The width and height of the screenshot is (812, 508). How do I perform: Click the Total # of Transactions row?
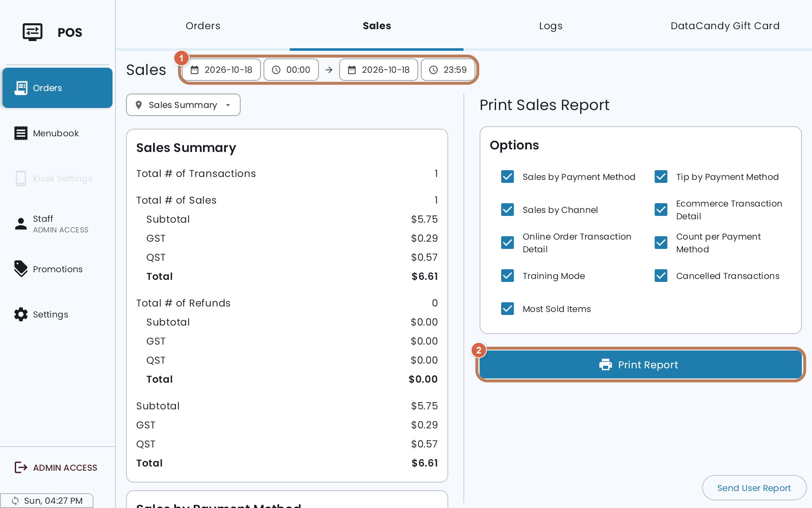(x=287, y=174)
